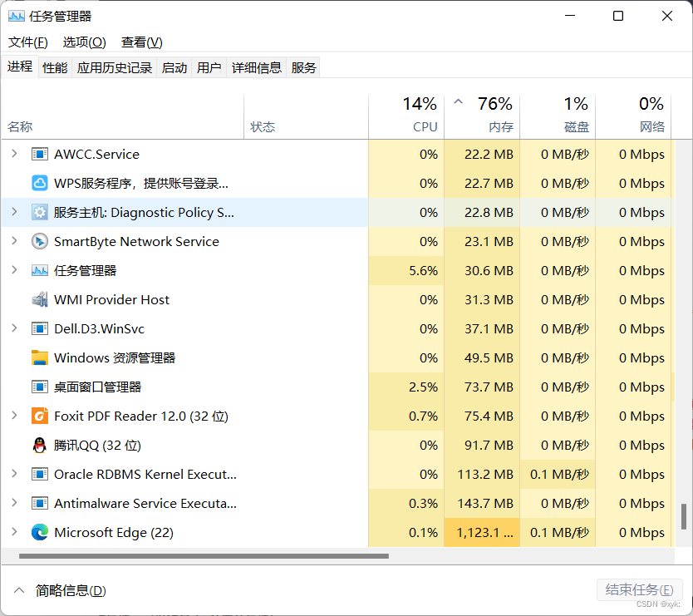Click the Oracle RDBMS Kernel icon

pyautogui.click(x=39, y=474)
